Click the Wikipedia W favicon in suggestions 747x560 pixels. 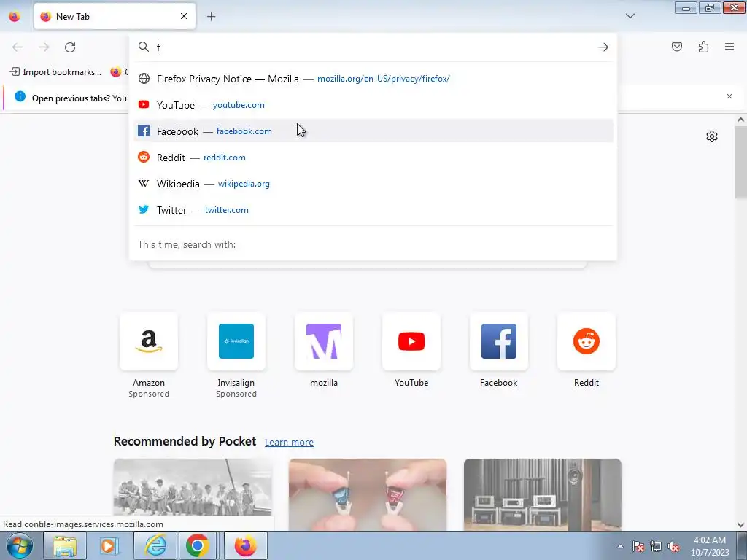(144, 183)
